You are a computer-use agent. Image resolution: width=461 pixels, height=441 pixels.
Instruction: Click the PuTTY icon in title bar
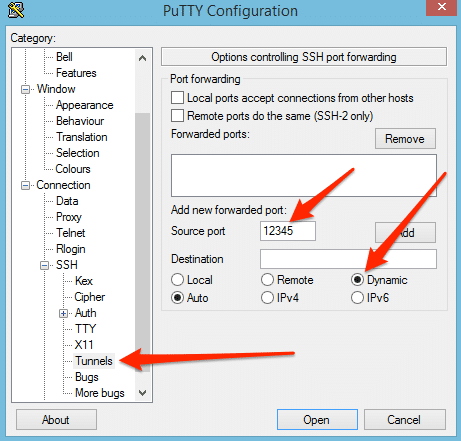tap(16, 10)
